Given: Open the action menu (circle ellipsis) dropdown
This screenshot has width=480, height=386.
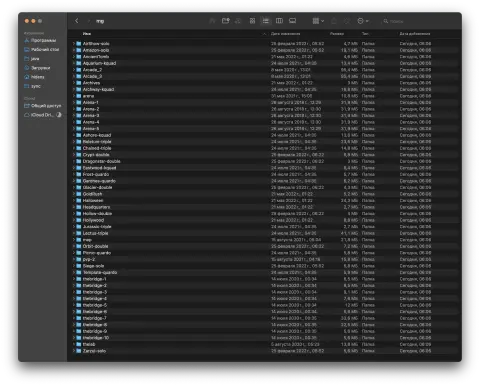Looking at the screenshot, I should click(x=363, y=21).
